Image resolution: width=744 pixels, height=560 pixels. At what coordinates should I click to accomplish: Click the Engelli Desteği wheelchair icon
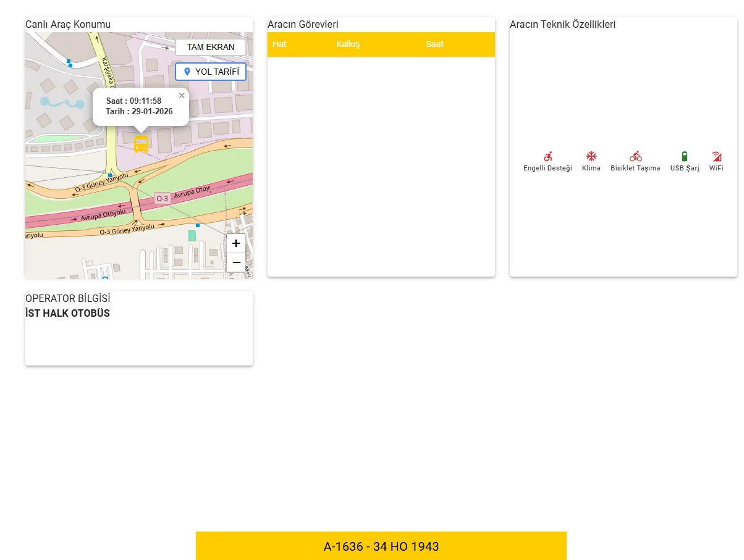547,157
